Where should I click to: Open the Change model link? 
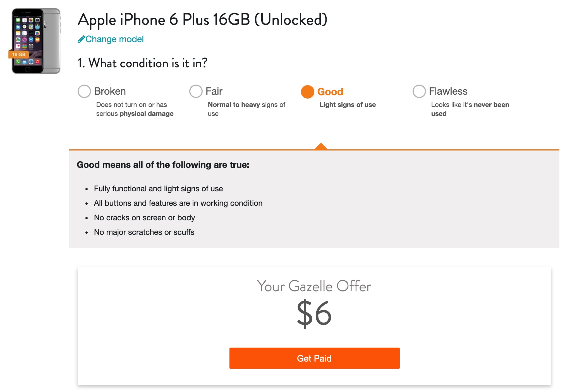coord(114,39)
